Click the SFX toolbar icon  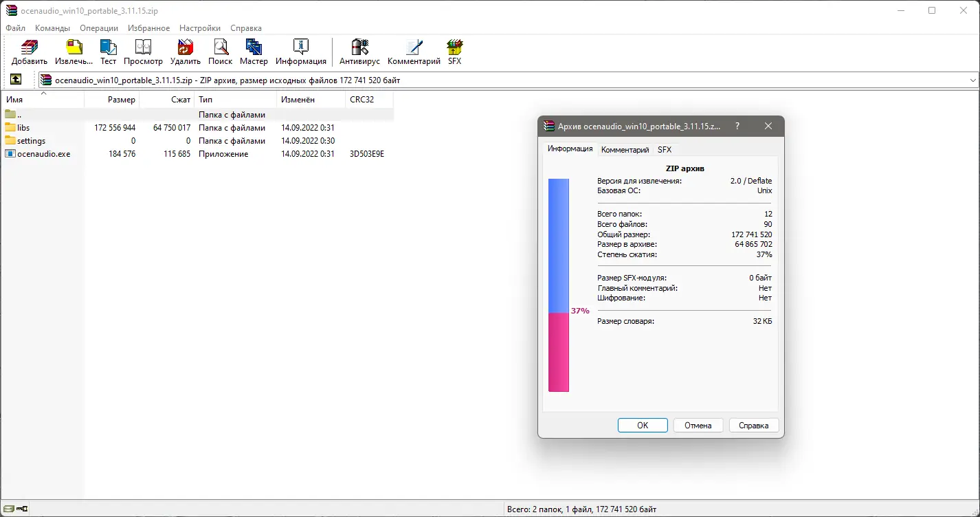click(x=454, y=47)
